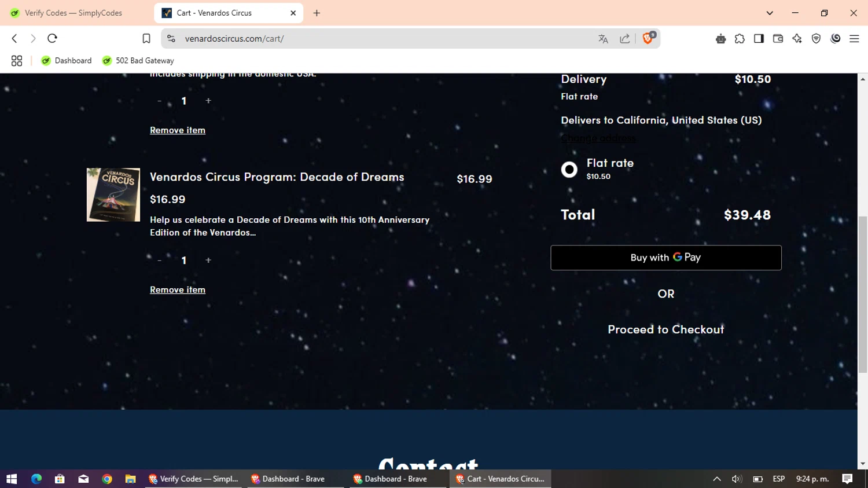This screenshot has height=488, width=868.
Task: Select the Flat rate shipping radio
Action: (x=569, y=170)
